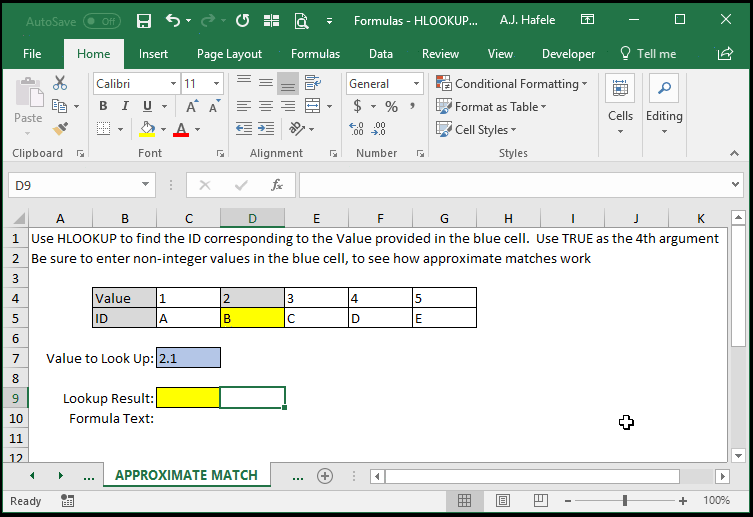Activate the Format Painter brush
Screen dimensions: 753x517
click(x=61, y=129)
